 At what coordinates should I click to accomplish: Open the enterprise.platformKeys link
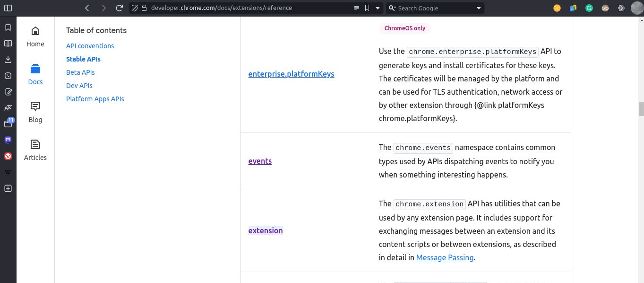[291, 74]
